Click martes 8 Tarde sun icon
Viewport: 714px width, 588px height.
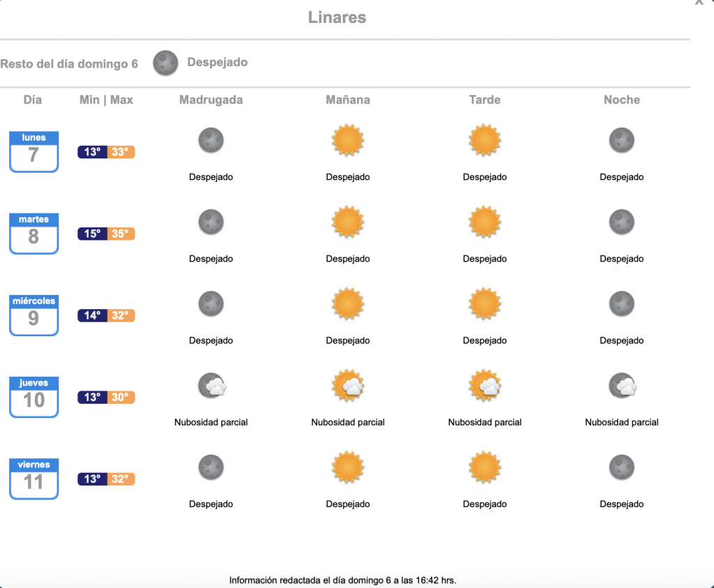pos(485,222)
